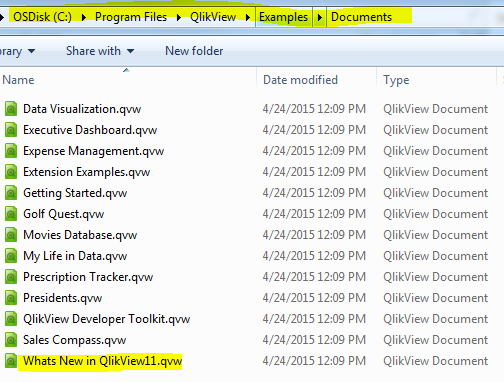Screen dimensions: 504x382
Task: Click type cell of Getting Started.qvw
Action: pyautogui.click(x=436, y=193)
